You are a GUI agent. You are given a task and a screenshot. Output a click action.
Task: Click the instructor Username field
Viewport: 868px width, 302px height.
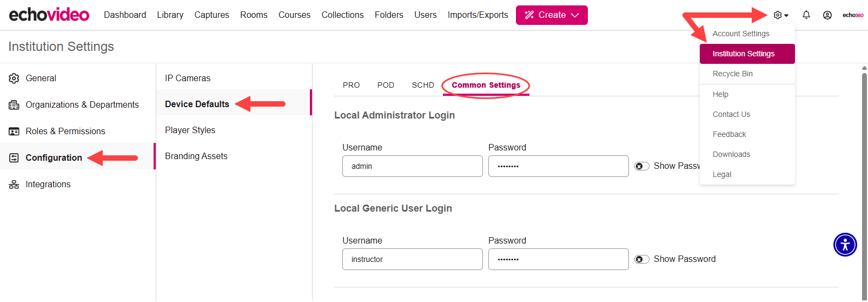coord(413,259)
